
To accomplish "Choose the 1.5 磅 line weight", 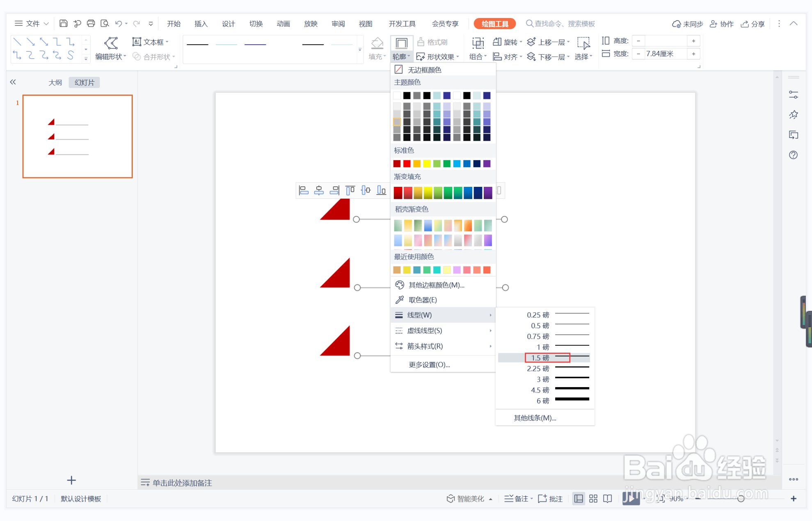I will [540, 358].
